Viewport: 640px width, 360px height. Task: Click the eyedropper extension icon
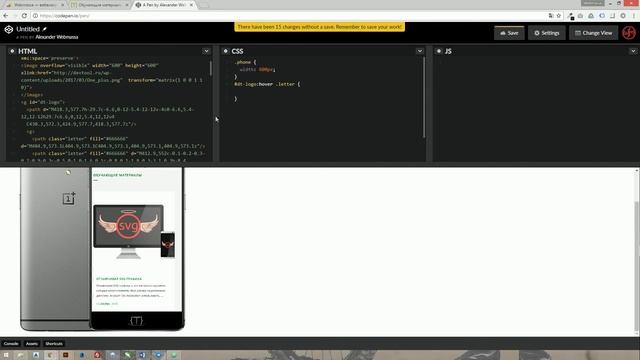click(x=571, y=16)
